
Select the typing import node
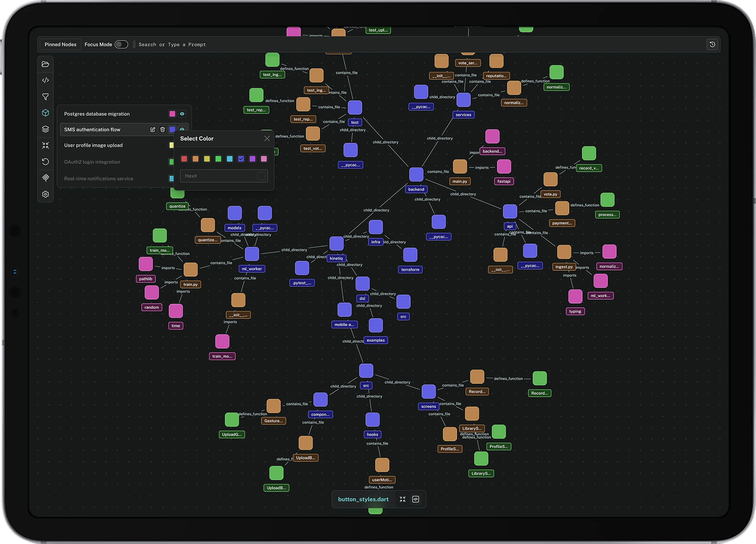tap(575, 297)
